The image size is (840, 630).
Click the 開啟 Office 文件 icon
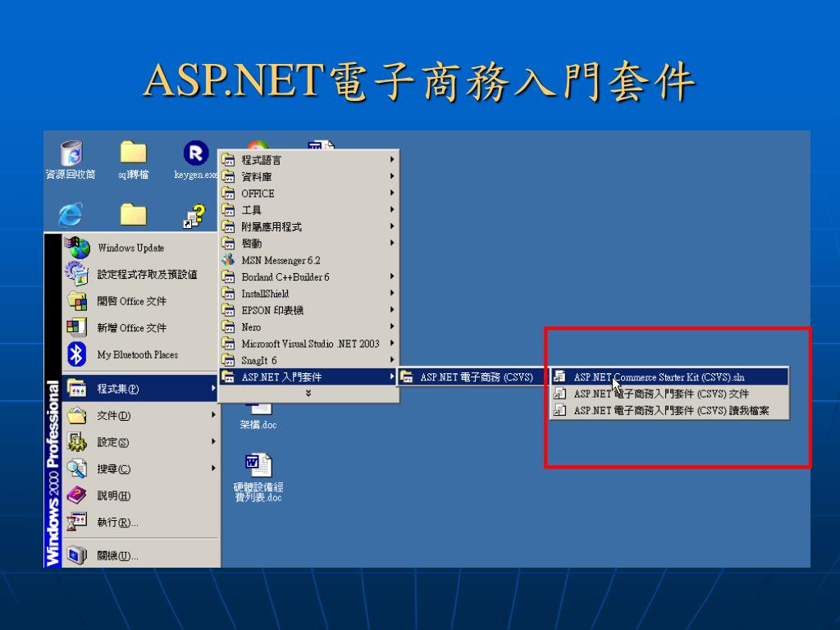[x=77, y=300]
